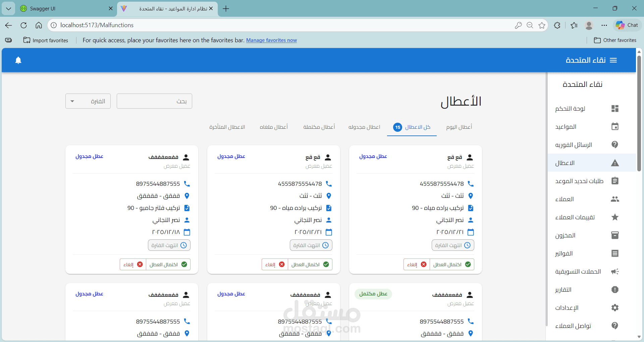
Task: Click the تواصل العملاء help icon
Action: tap(615, 326)
